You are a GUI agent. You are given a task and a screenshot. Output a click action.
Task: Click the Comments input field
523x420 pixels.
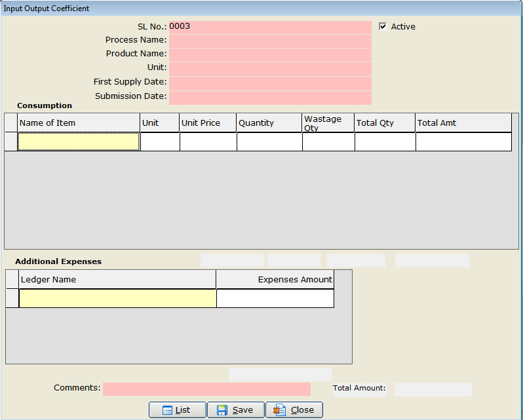tap(207, 389)
